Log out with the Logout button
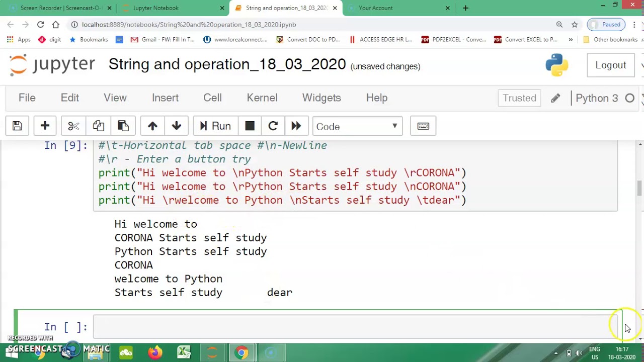 click(611, 65)
